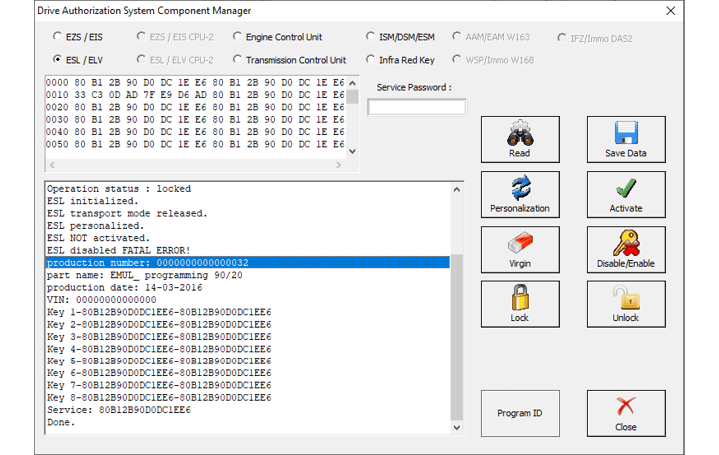The width and height of the screenshot is (719, 455).
Task: Click the Save Data floppy disk icon
Action: point(625,139)
